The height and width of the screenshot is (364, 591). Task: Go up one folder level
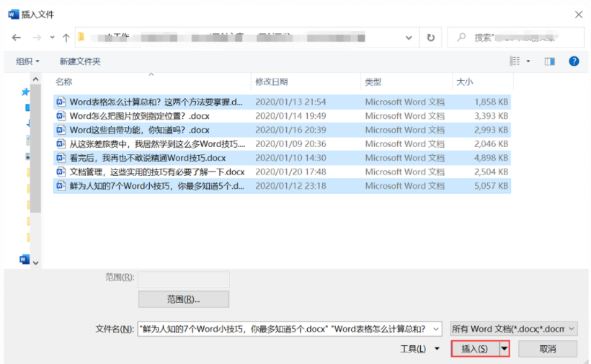point(66,37)
